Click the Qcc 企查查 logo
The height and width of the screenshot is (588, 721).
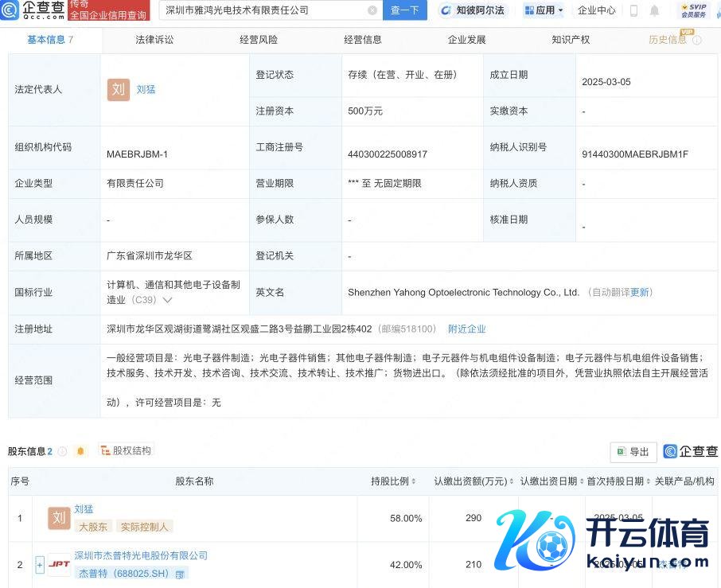click(x=33, y=10)
